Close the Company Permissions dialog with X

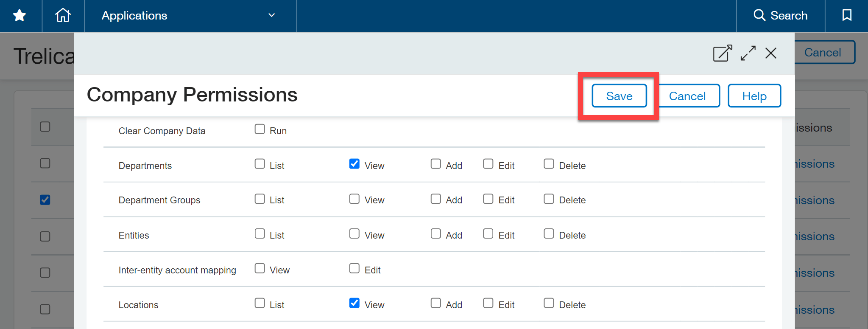(770, 53)
